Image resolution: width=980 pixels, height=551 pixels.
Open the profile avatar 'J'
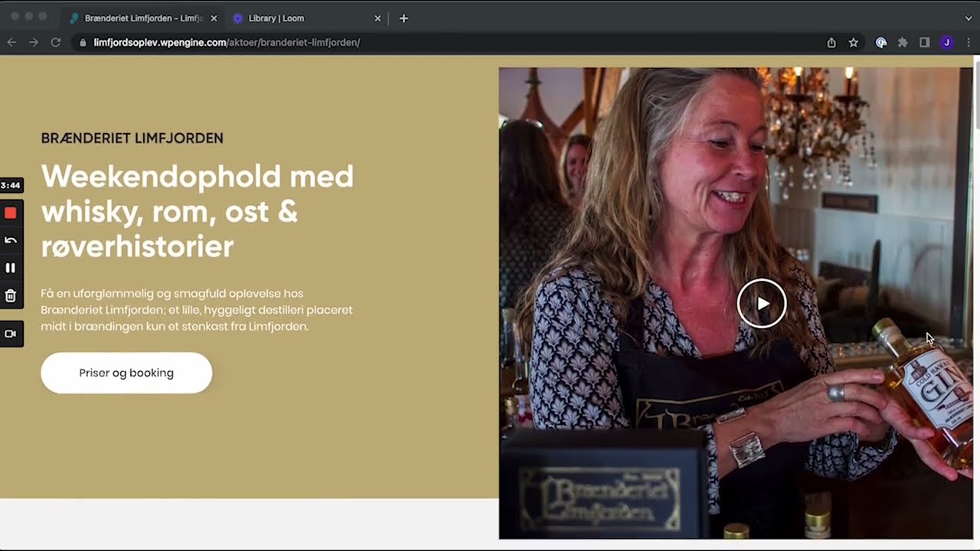pyautogui.click(x=947, y=43)
